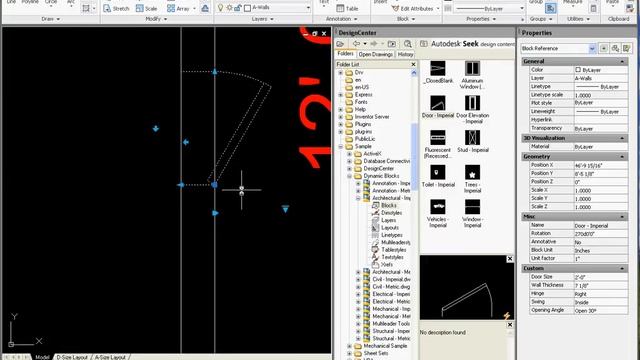Click the Autodesk Seek design content link
The image size is (640, 360).
pyautogui.click(x=473, y=44)
